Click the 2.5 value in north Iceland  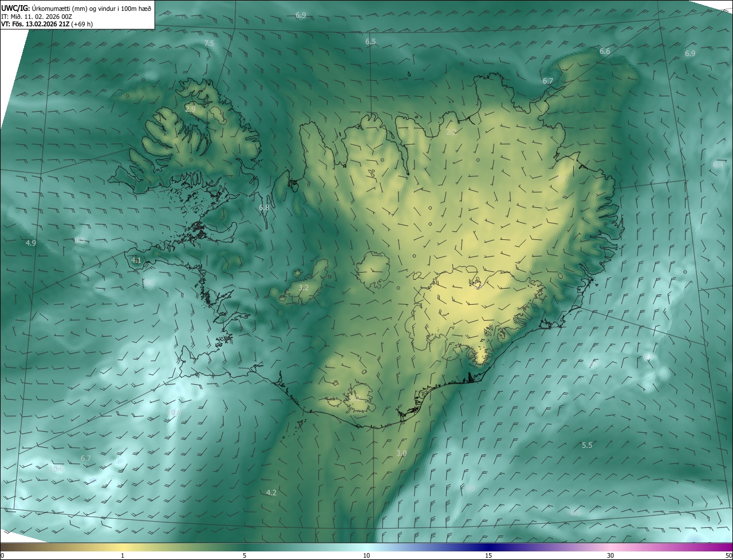[451, 132]
